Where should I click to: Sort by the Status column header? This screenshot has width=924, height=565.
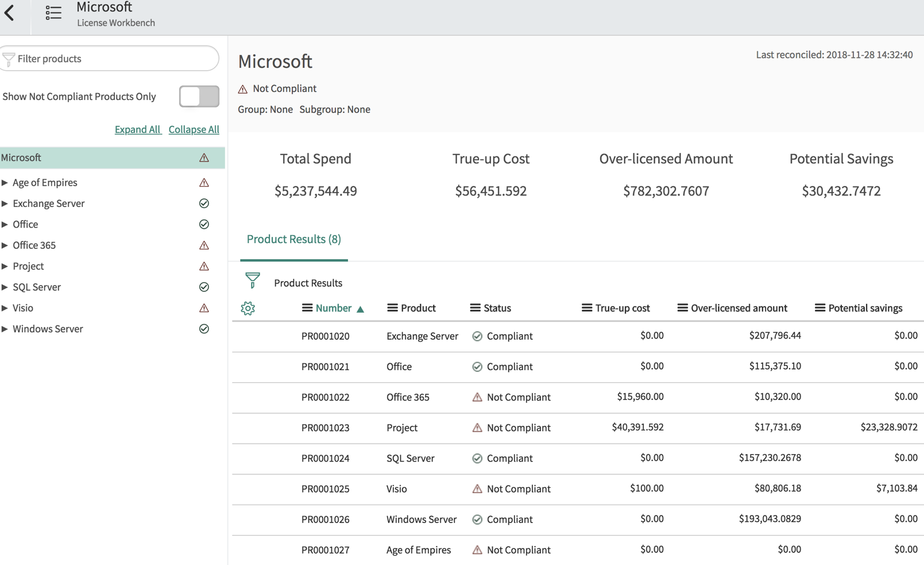(497, 308)
